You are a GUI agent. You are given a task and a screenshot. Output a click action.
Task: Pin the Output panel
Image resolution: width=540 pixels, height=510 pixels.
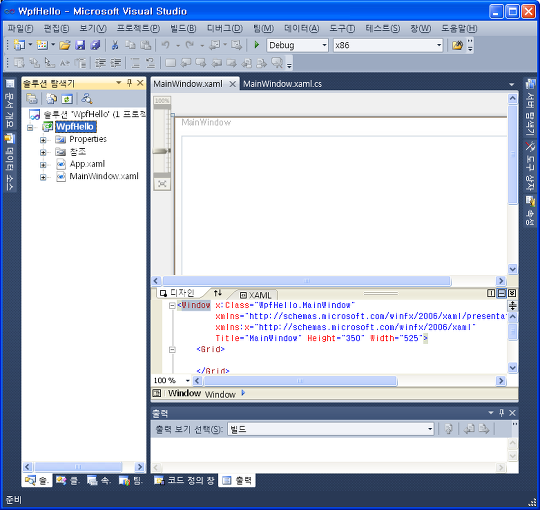(x=501, y=413)
